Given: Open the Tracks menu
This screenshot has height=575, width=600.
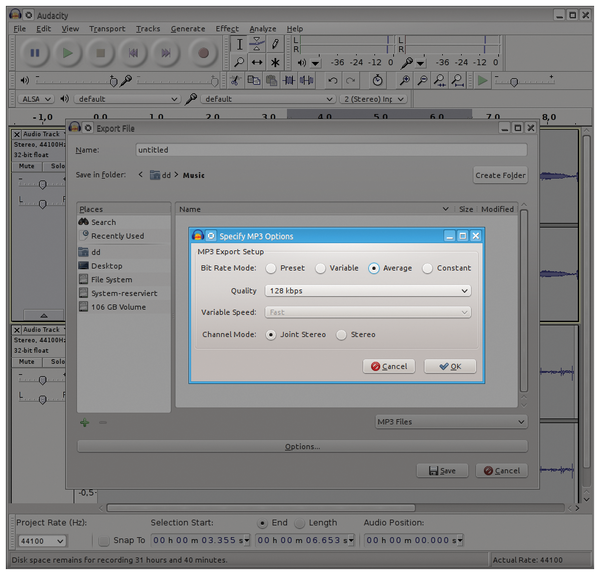Looking at the screenshot, I should 148,29.
